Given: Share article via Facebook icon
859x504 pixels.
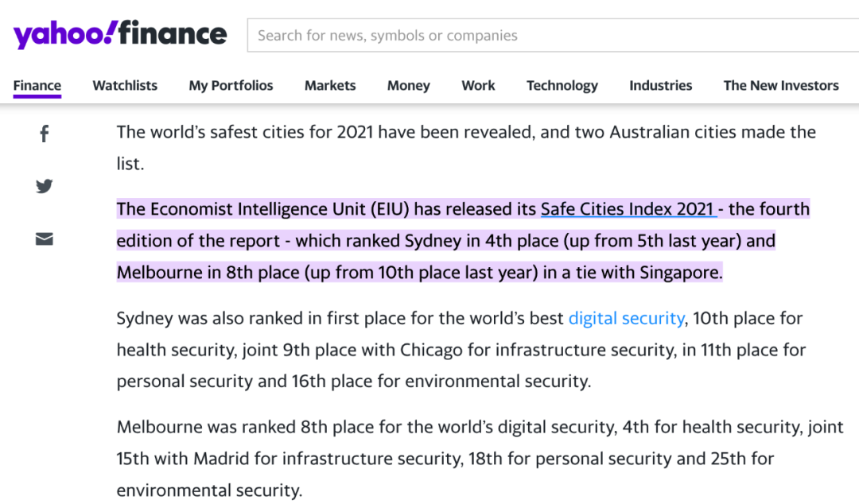Looking at the screenshot, I should [x=45, y=134].
